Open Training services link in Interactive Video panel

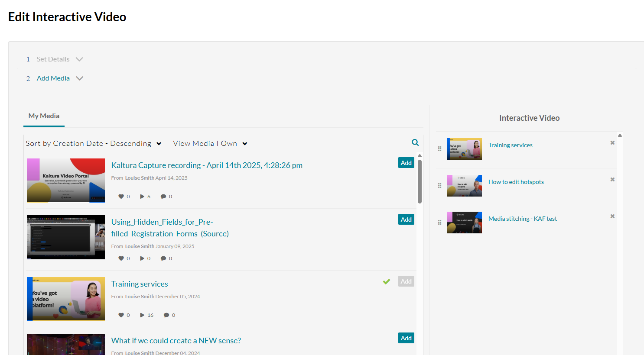click(x=511, y=145)
